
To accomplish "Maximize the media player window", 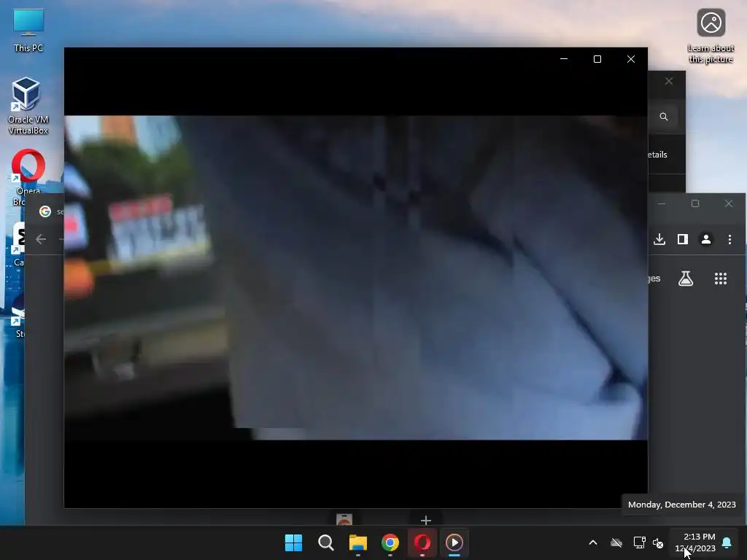I will (x=597, y=59).
